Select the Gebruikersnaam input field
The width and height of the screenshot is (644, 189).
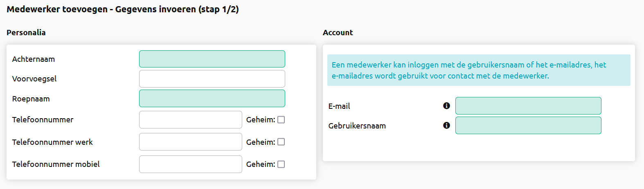528,125
